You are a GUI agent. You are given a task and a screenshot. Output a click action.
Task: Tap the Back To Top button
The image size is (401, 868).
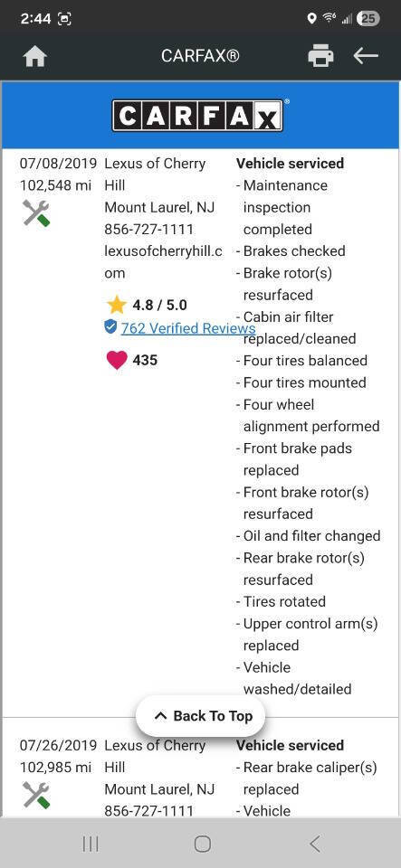[x=201, y=716]
